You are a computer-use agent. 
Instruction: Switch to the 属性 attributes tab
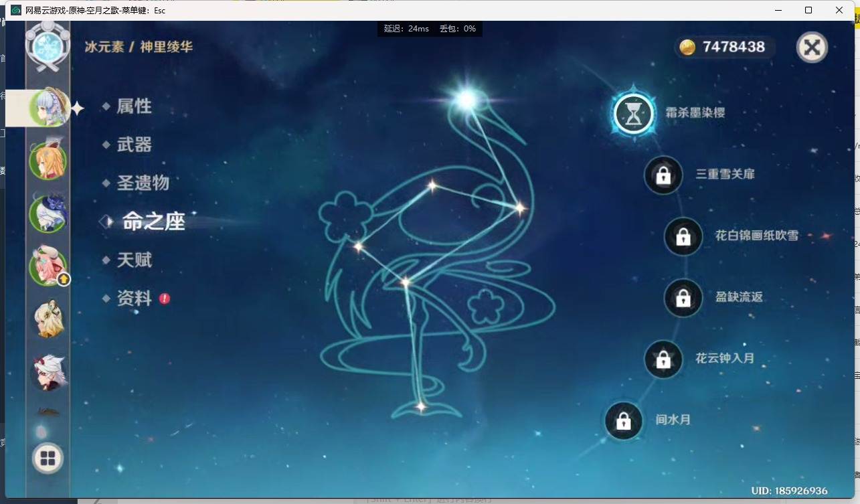point(134,106)
